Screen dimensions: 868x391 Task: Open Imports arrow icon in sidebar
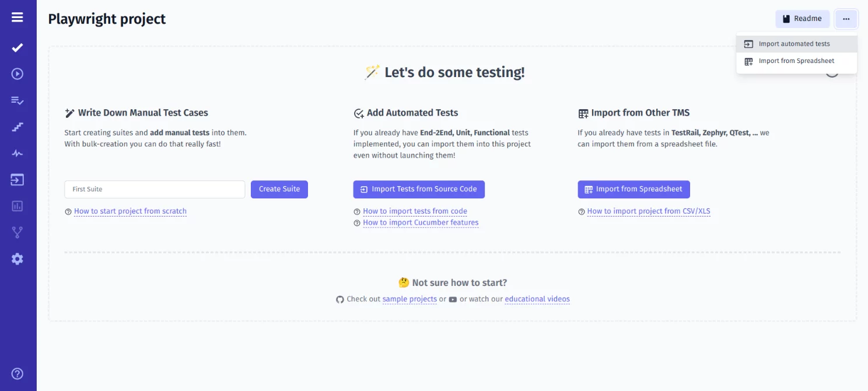(17, 180)
